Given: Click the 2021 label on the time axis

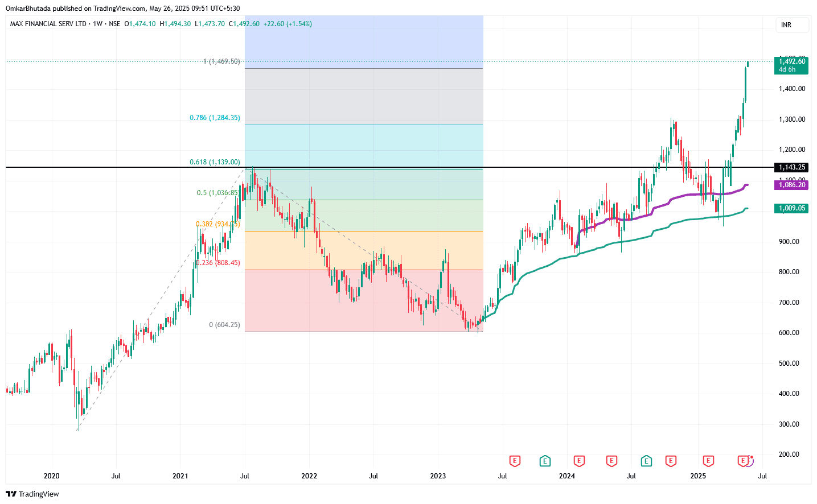Looking at the screenshot, I should point(180,476).
